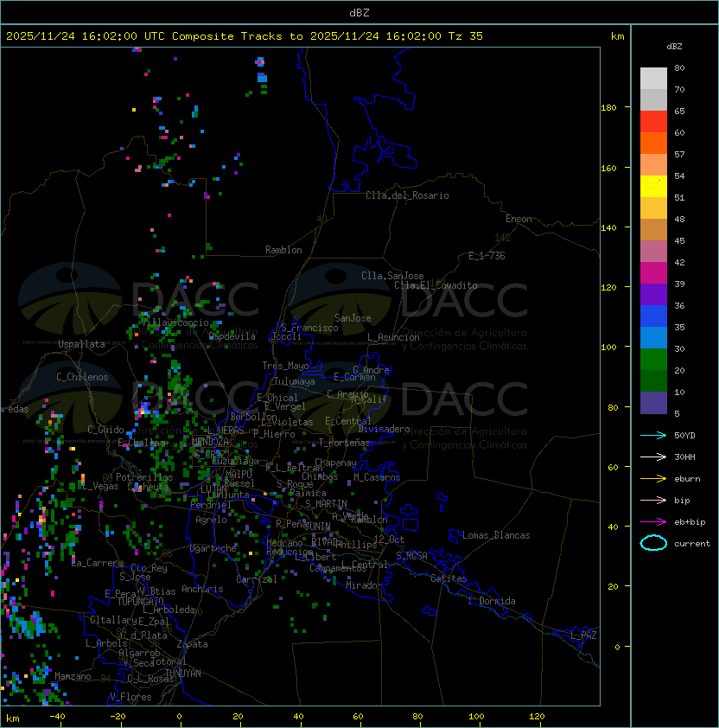Screen dimensions: 719x728
Task: Click the 'Ugarteche' label
Action: (213, 548)
